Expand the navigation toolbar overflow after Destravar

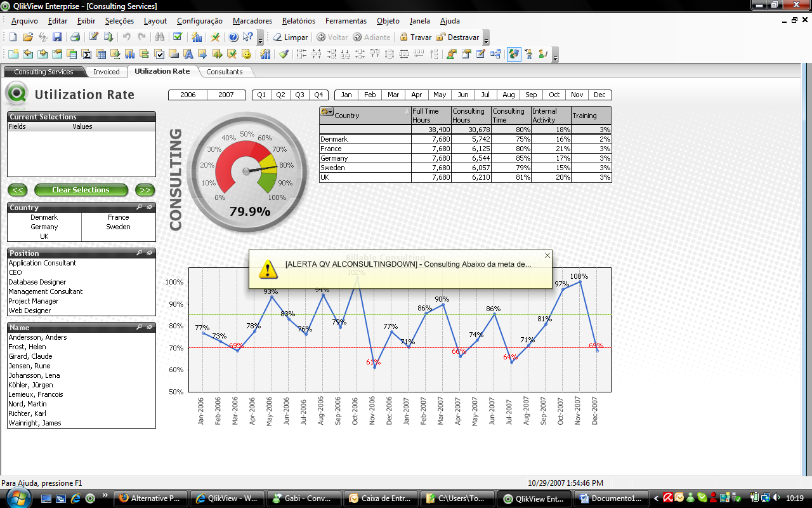(486, 39)
